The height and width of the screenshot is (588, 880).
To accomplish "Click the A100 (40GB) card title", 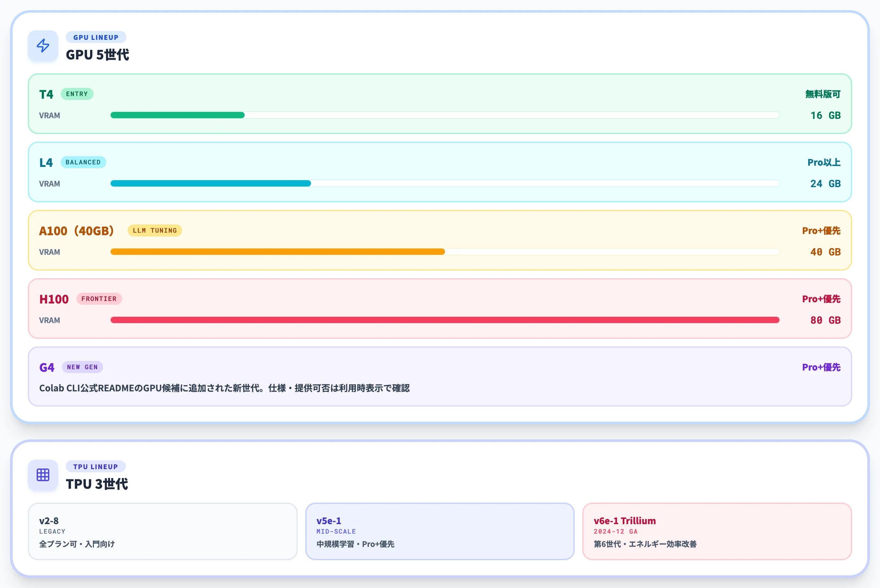I will pos(76,231).
